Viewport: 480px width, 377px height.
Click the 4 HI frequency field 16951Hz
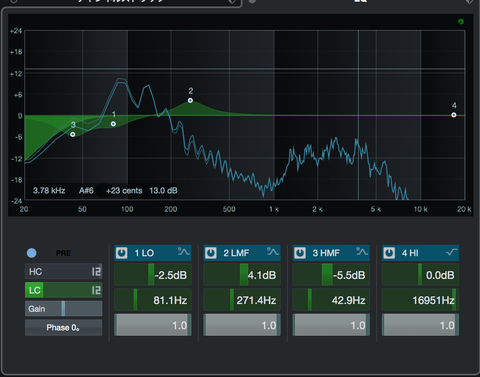[x=420, y=300]
